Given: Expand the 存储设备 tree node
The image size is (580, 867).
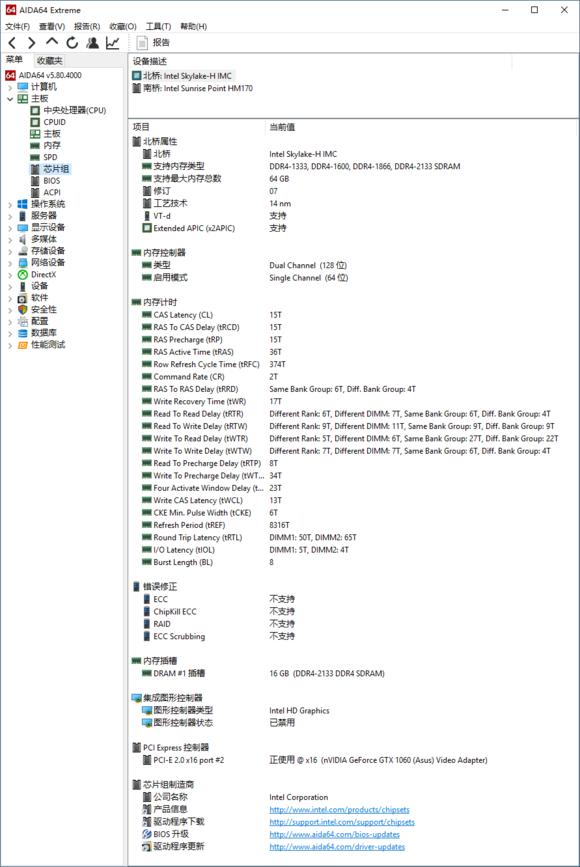Looking at the screenshot, I should 10,251.
